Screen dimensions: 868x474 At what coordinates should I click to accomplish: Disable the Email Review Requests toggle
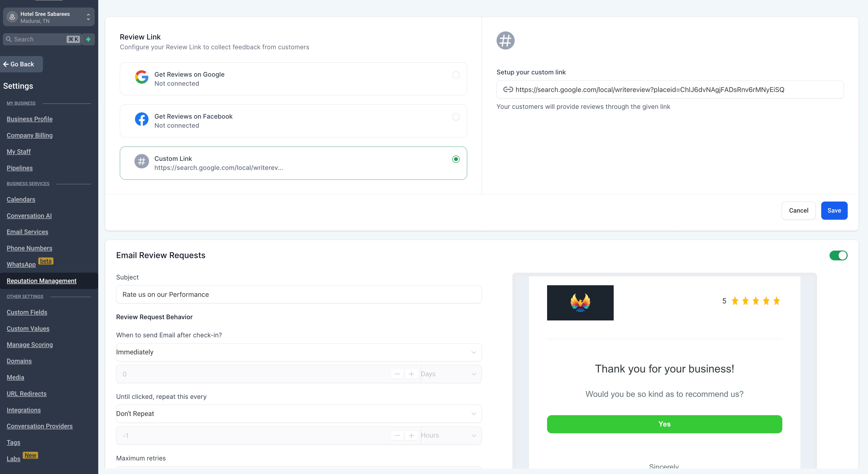(838, 255)
